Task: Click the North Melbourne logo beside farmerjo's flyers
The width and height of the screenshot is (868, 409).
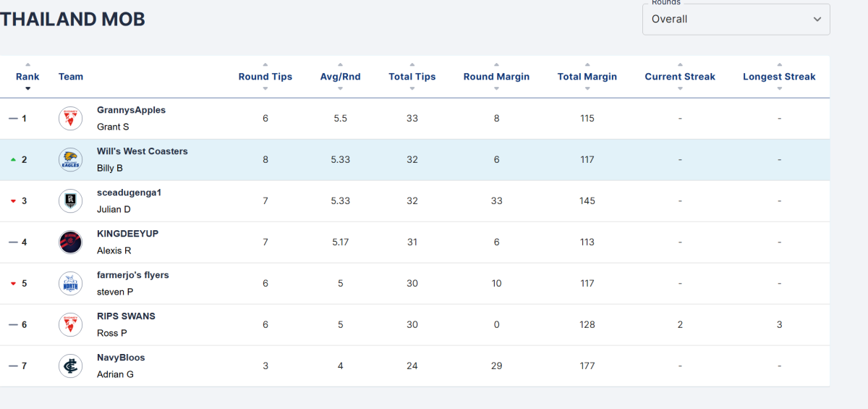Action: 70,284
